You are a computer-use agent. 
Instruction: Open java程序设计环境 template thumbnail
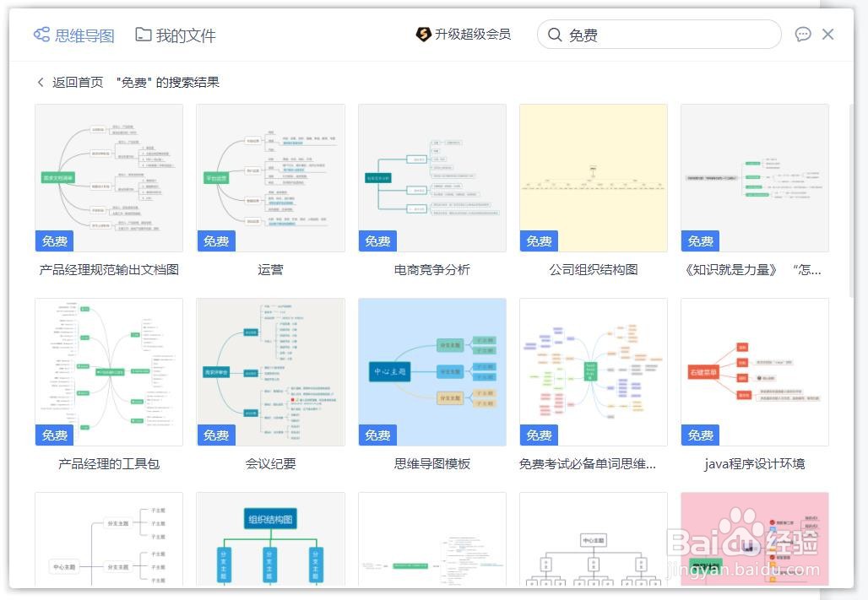click(x=755, y=372)
